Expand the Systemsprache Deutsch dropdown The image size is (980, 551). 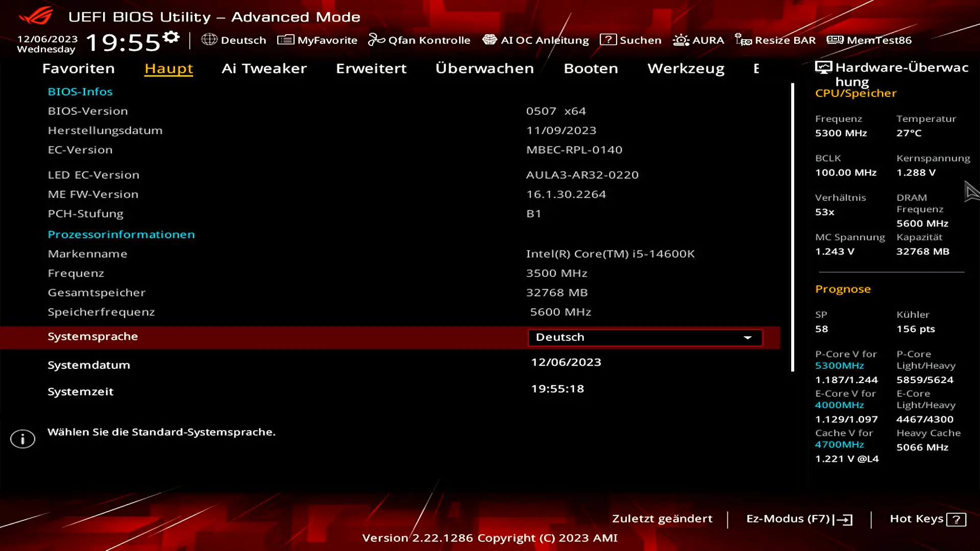click(x=645, y=337)
